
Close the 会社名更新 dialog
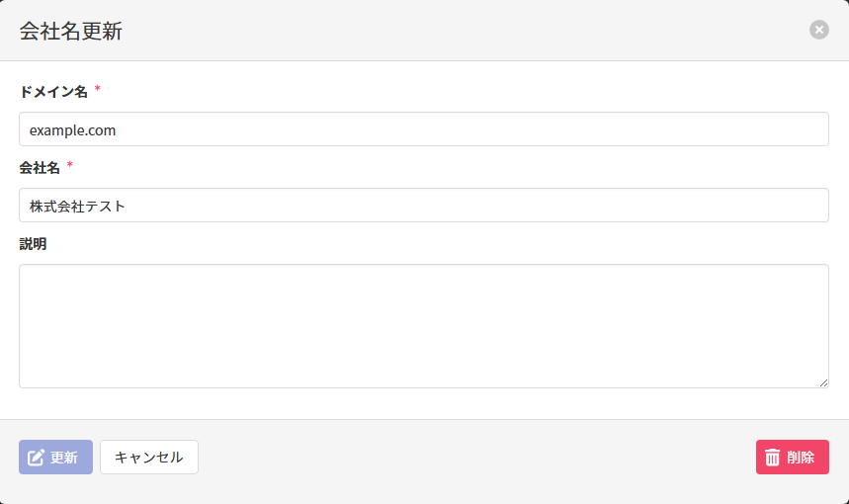[818, 30]
